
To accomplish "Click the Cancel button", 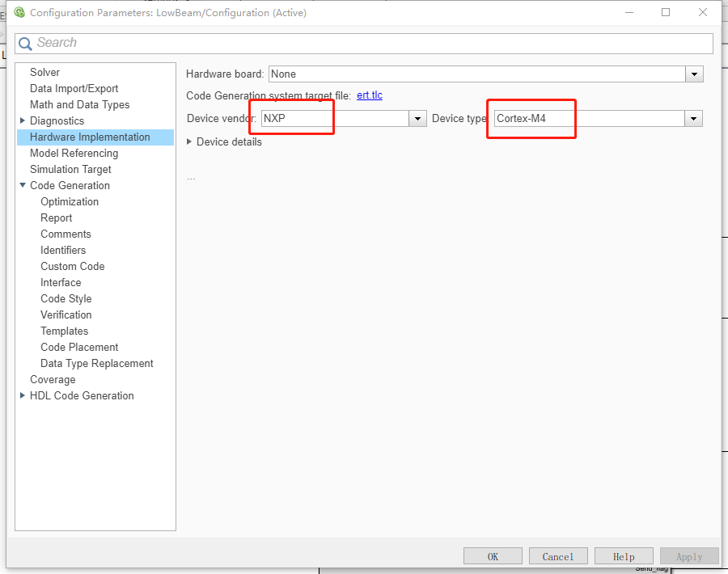I will (558, 556).
